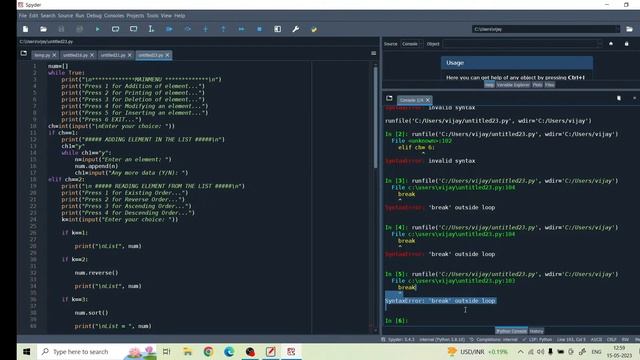The width and height of the screenshot is (640, 360).
Task: Toggle the Help pane lock icon
Action: coord(627,44)
